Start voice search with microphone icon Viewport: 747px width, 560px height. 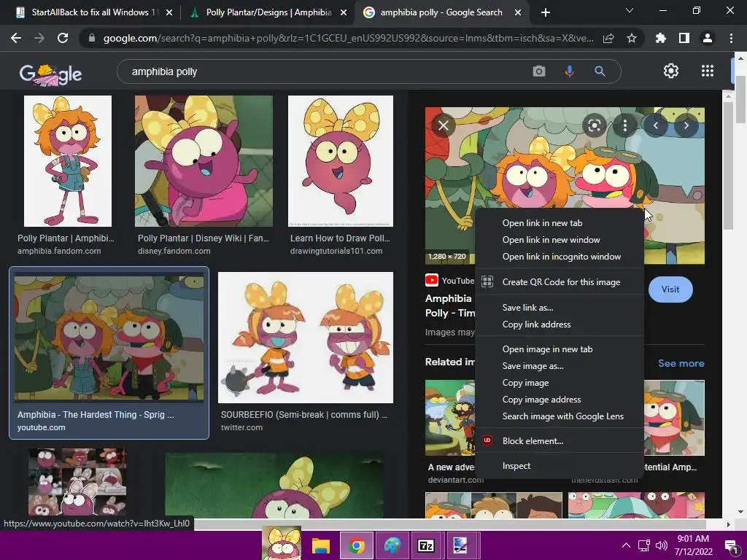tap(569, 71)
